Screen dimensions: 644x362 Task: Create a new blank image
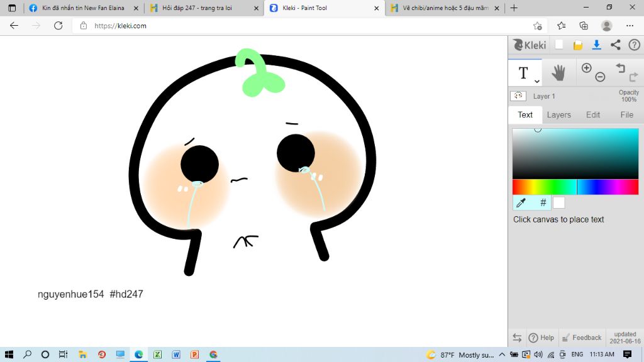point(559,45)
